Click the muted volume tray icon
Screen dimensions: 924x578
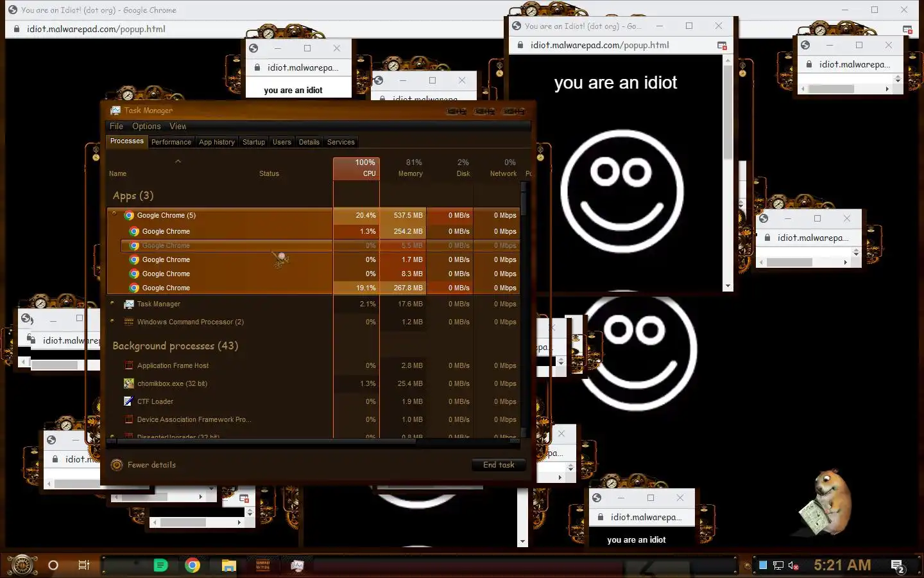coord(794,566)
